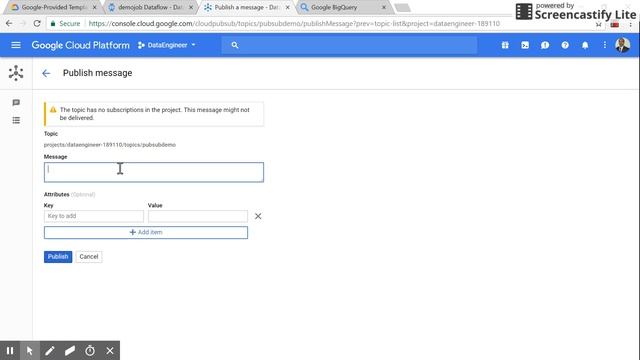Open the user account avatar
Screen dimensions: 640x360
622,45
